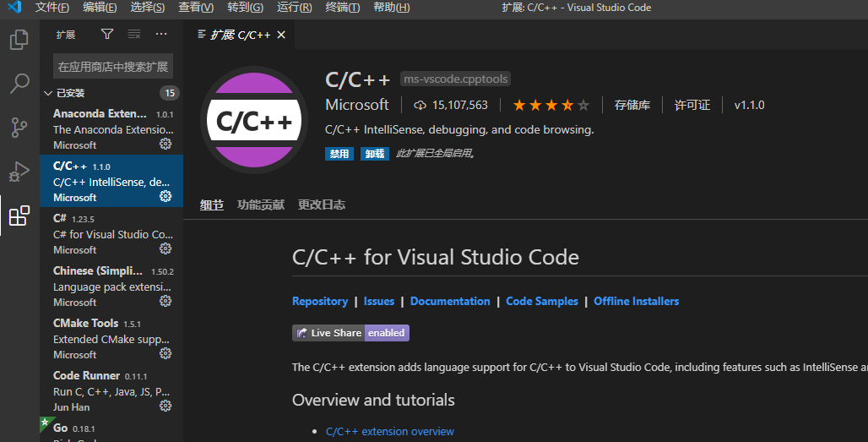
Task: Open Source Control view icon
Action: coord(19,128)
